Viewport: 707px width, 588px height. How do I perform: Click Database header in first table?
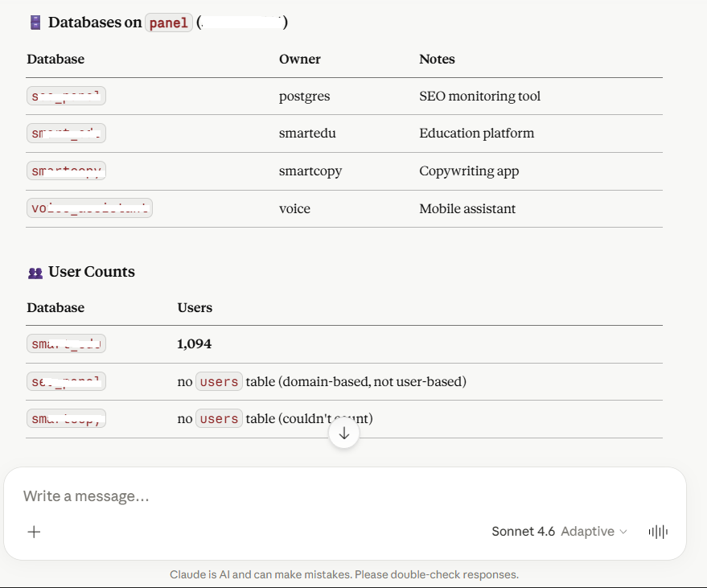pos(55,59)
